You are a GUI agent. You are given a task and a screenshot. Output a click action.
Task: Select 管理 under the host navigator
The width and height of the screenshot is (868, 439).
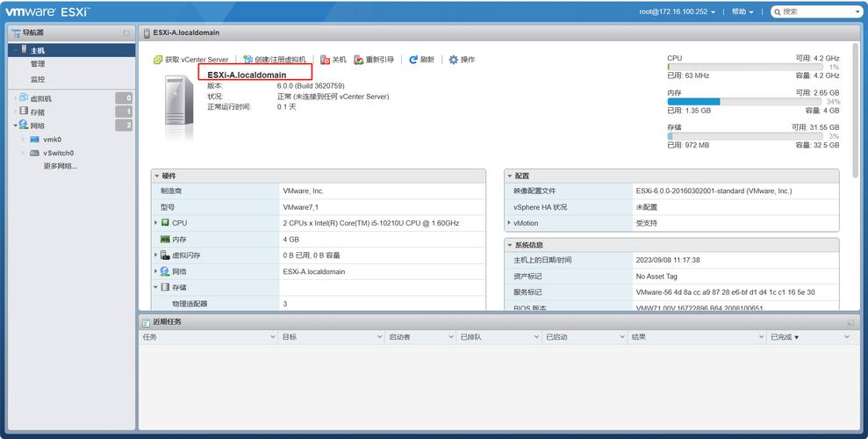pos(38,64)
